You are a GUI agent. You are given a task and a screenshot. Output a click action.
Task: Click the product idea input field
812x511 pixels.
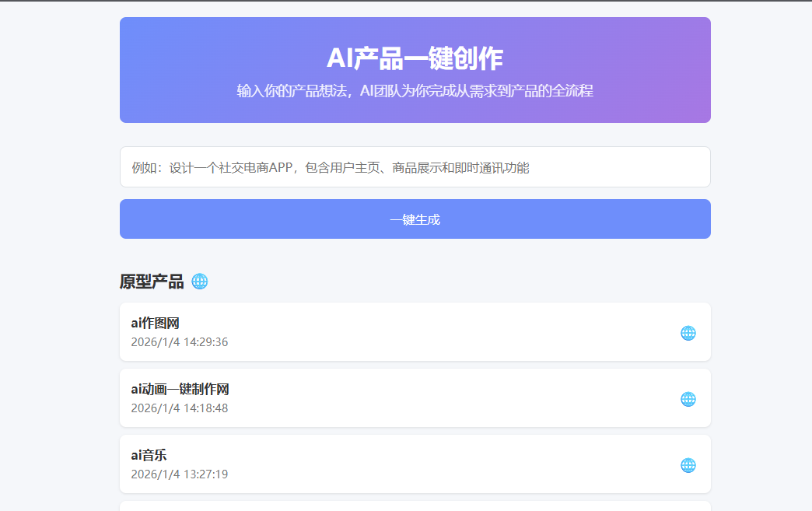415,166
